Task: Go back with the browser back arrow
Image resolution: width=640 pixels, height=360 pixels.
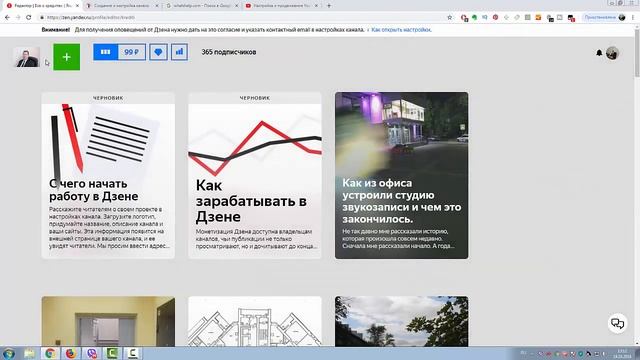Action: (x=7, y=17)
